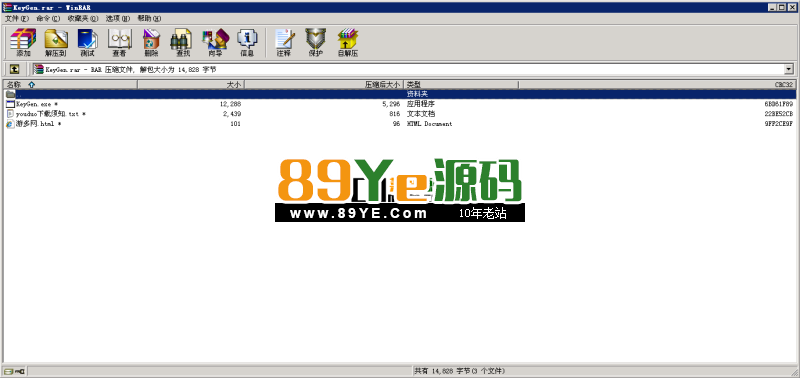Go up one folder level button

tap(14, 69)
